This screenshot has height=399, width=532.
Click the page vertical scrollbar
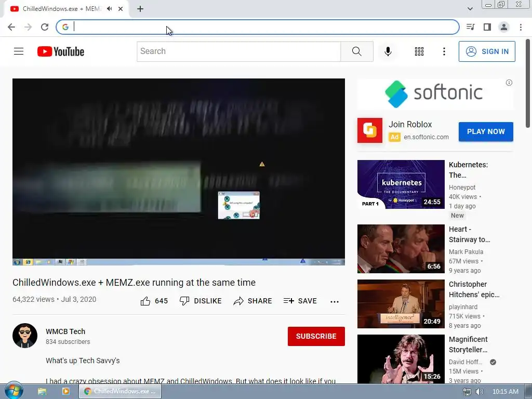pos(528,83)
